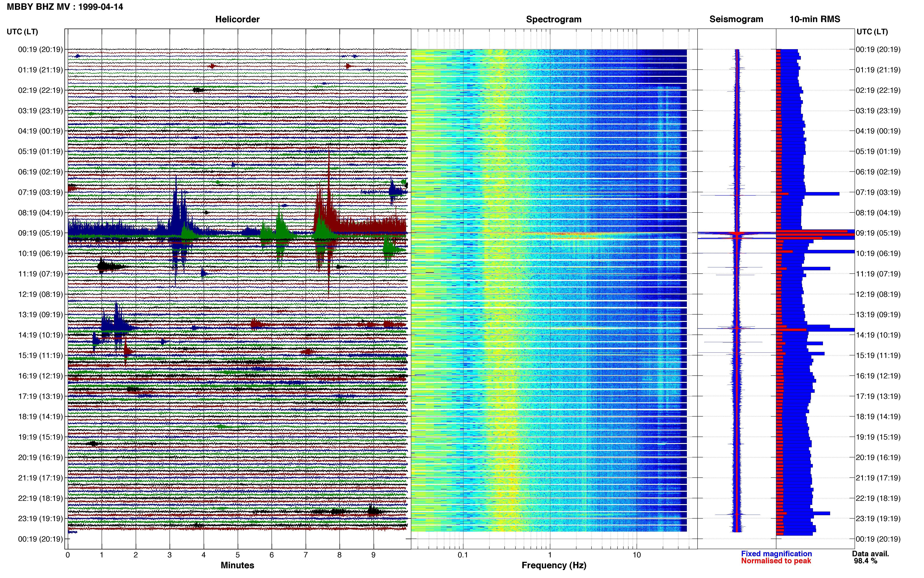The height and width of the screenshot is (578, 924).
Task: Click the helicorder minute tick label "0"
Action: pyautogui.click(x=68, y=555)
